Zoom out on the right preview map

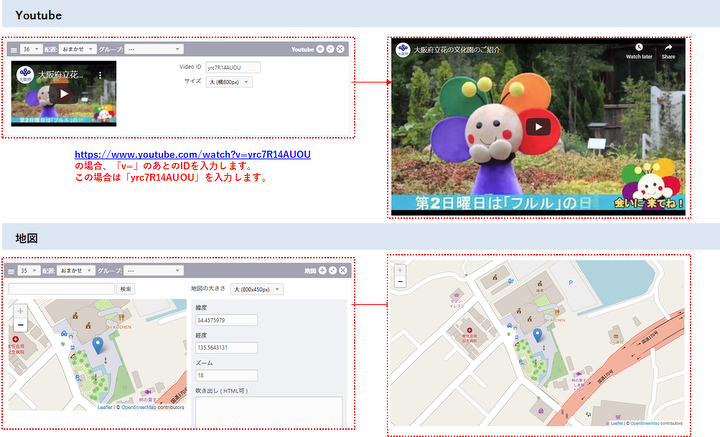click(400, 282)
